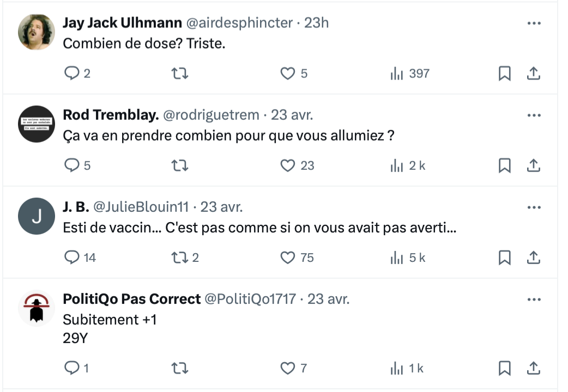Open more options on Jay Jack Ulhmann's tweet
Image resolution: width=568 pixels, height=392 pixels.
point(534,23)
